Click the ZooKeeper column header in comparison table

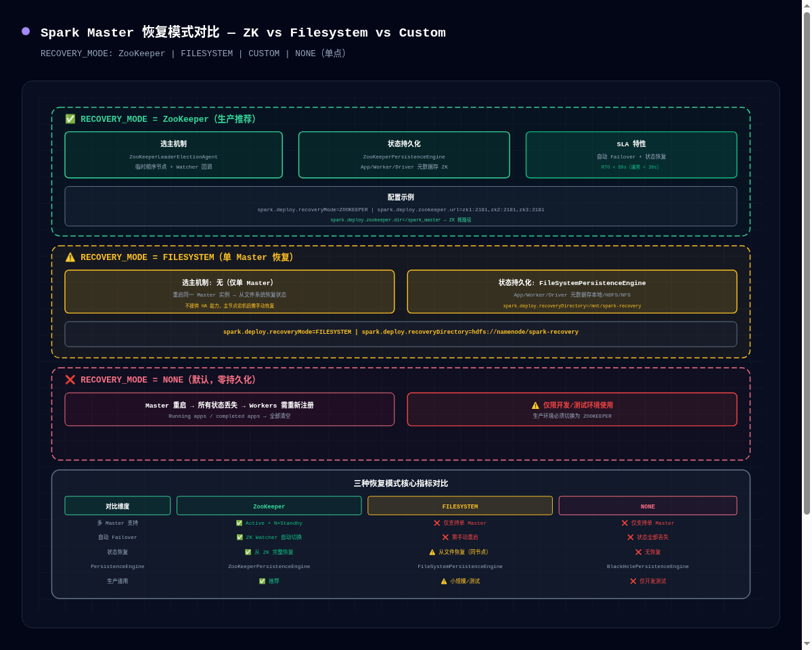269,506
